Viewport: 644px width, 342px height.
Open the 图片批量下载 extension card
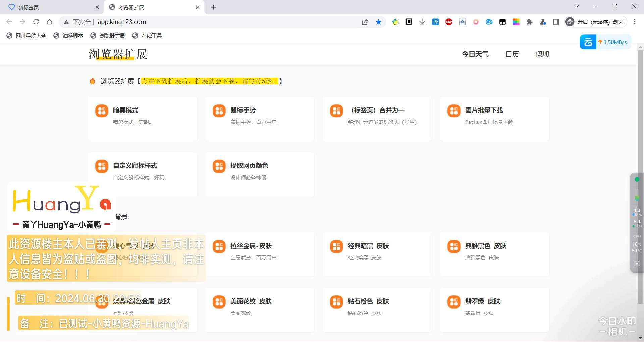click(x=494, y=119)
